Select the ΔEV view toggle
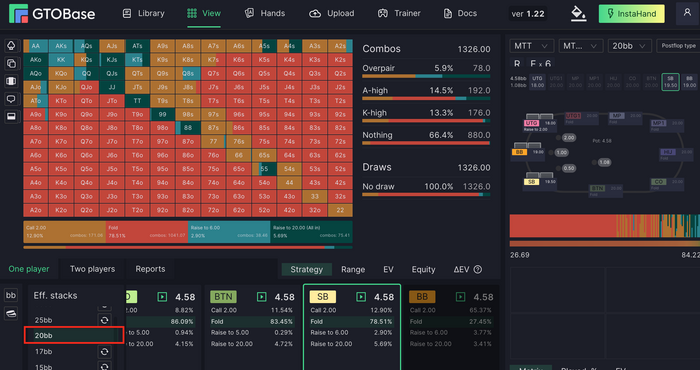The height and width of the screenshot is (370, 700). pos(461,270)
